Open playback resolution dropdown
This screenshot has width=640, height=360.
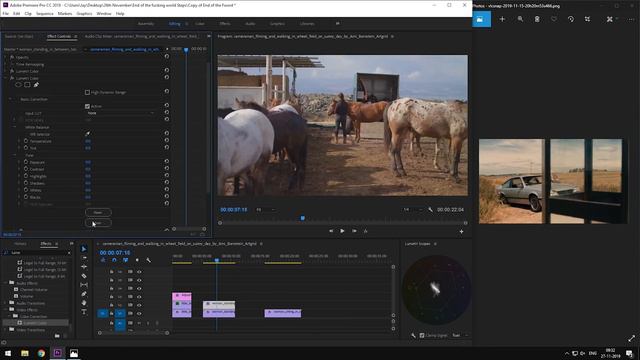[413, 210]
